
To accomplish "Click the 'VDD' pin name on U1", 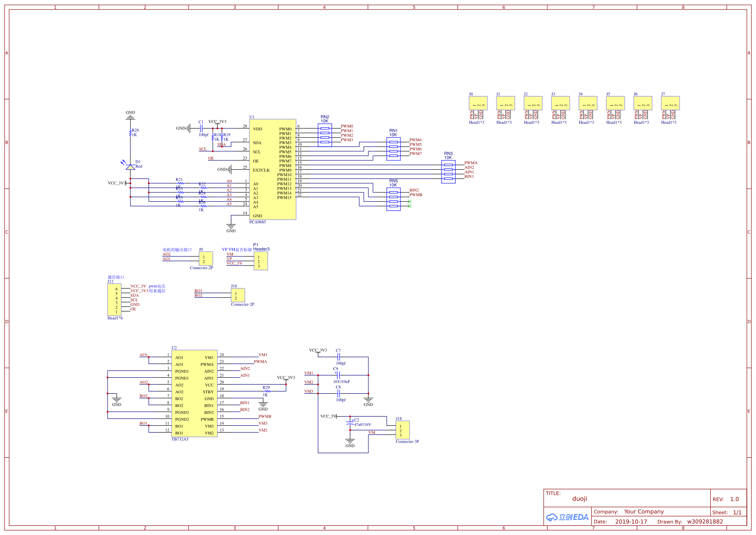I will pyautogui.click(x=258, y=129).
